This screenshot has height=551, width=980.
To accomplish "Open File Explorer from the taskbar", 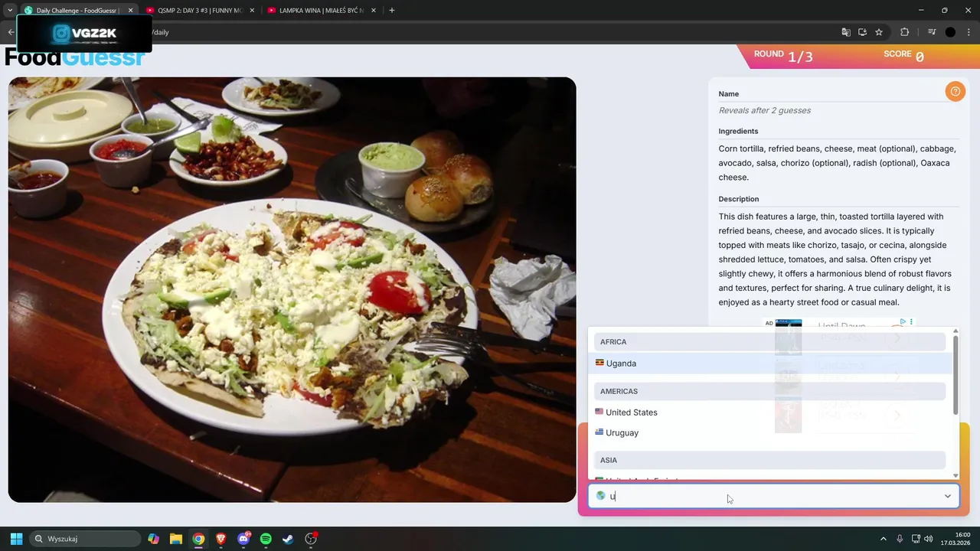I will (176, 539).
